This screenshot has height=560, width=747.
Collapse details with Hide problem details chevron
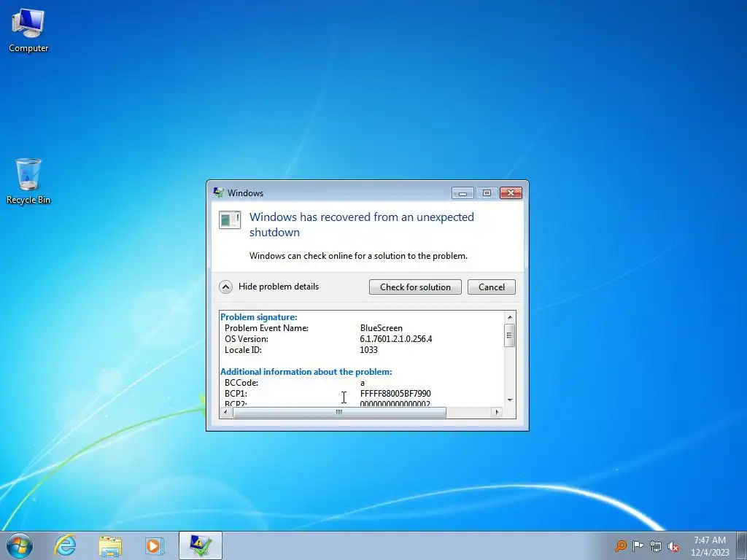pyautogui.click(x=226, y=287)
